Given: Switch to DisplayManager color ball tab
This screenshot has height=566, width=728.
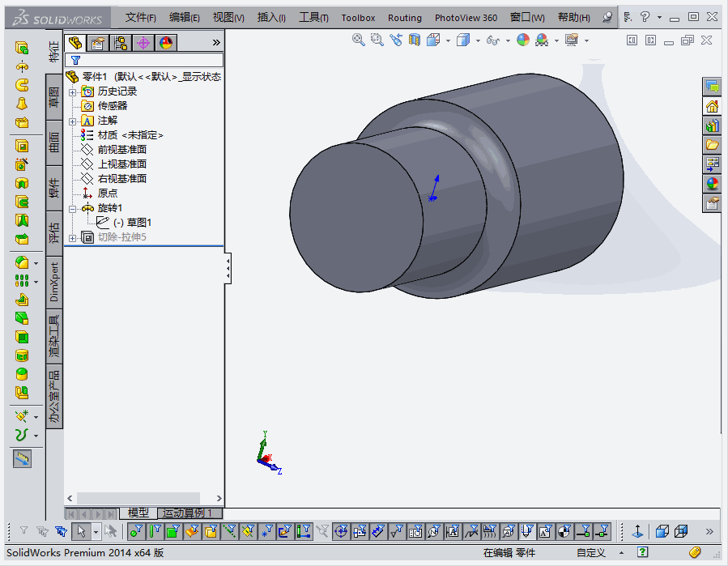Looking at the screenshot, I should tap(166, 43).
